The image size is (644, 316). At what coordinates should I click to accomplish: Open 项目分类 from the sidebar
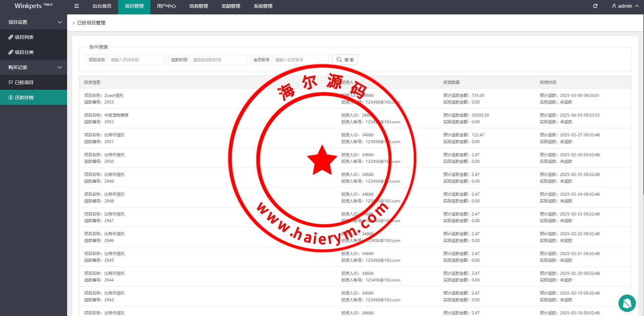(24, 52)
